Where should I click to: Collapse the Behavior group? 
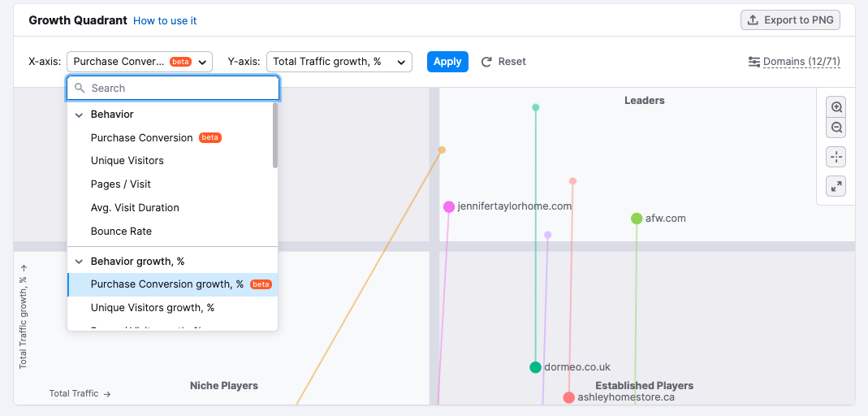coord(79,115)
